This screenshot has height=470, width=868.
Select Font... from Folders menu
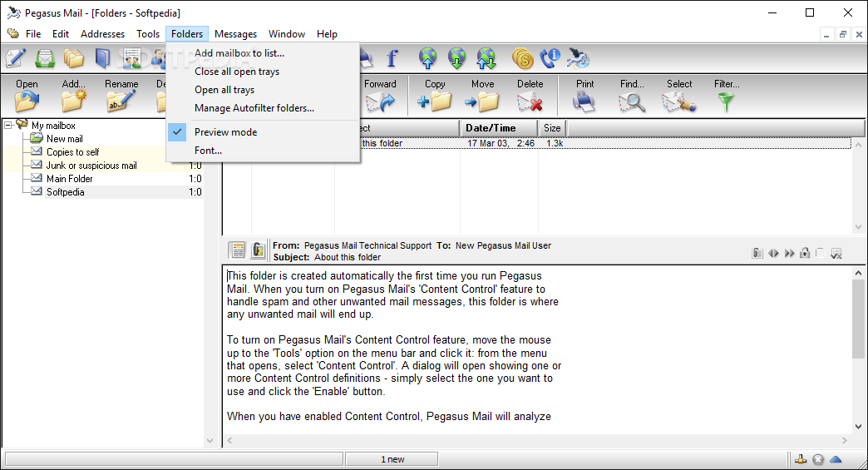pos(263,150)
